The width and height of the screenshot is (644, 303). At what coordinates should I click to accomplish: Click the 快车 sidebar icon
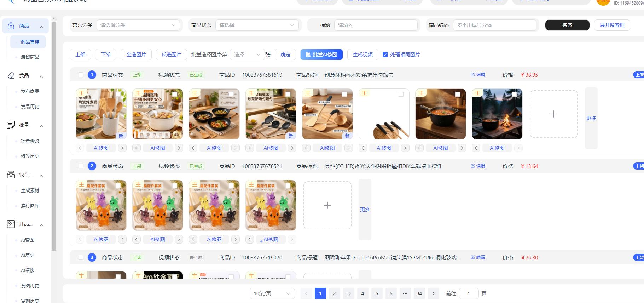pyautogui.click(x=11, y=175)
